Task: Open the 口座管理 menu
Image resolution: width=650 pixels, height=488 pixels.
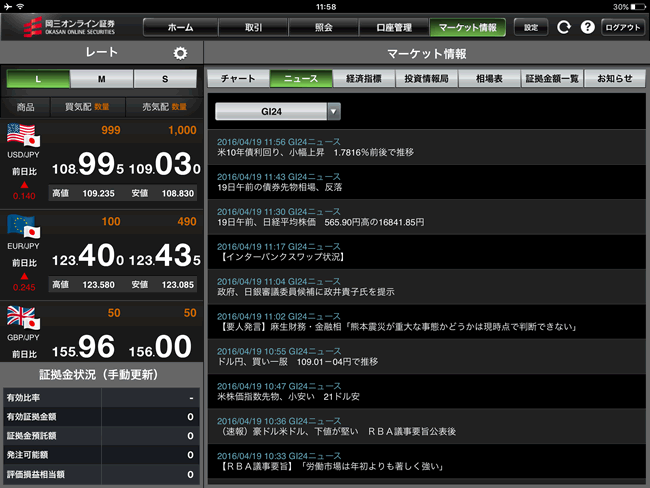Action: coord(394,27)
